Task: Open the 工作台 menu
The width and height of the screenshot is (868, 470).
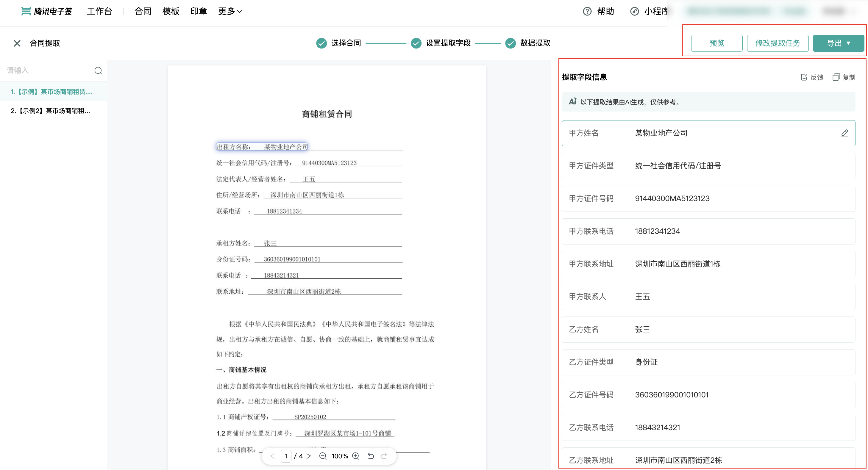Action: coord(99,11)
